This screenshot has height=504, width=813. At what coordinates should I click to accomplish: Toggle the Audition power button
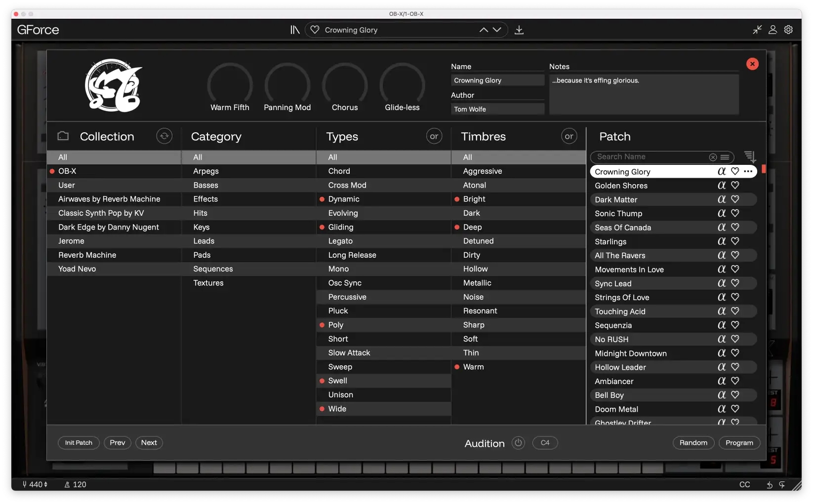pos(518,443)
